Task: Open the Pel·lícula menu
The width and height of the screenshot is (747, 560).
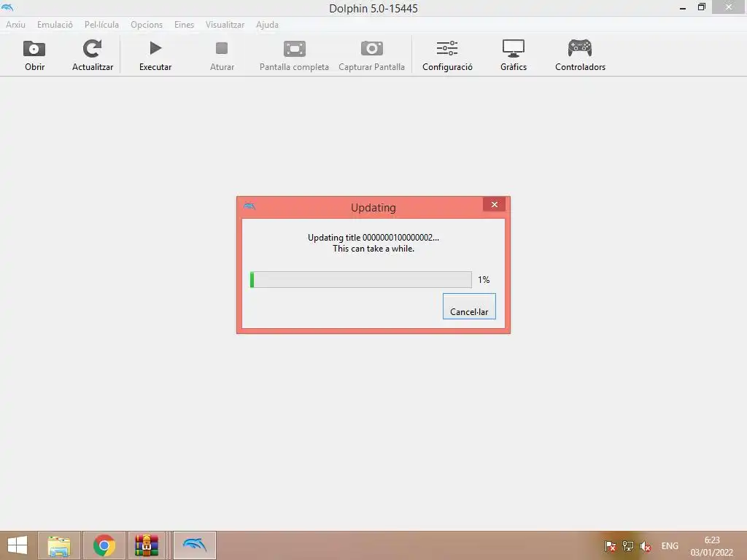Action: click(101, 25)
